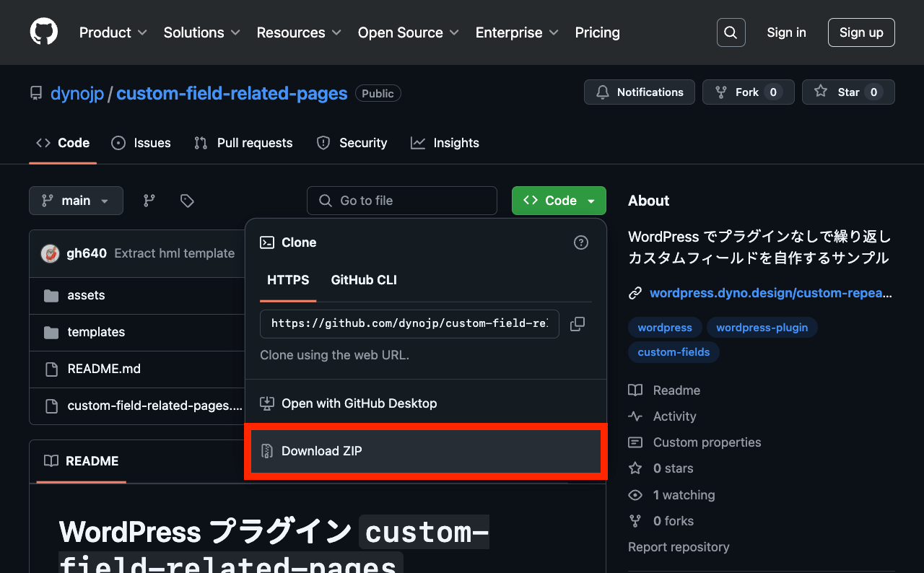The image size is (924, 573).
Task: Select the repository book icon beside dynojp
Action: tap(36, 93)
